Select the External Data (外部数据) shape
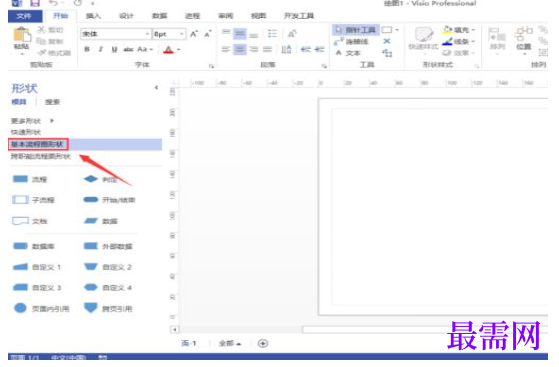This screenshot has height=367, width=559. point(108,246)
